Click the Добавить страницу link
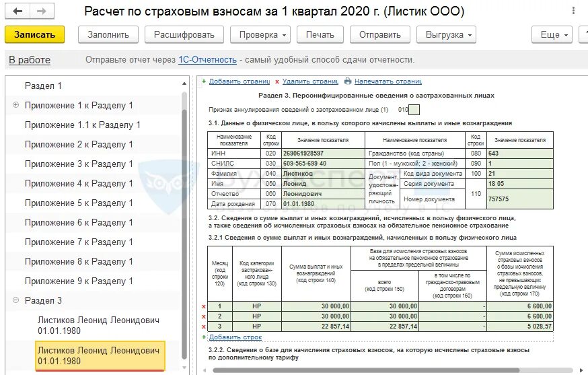The width and height of the screenshot is (588, 375). click(240, 81)
